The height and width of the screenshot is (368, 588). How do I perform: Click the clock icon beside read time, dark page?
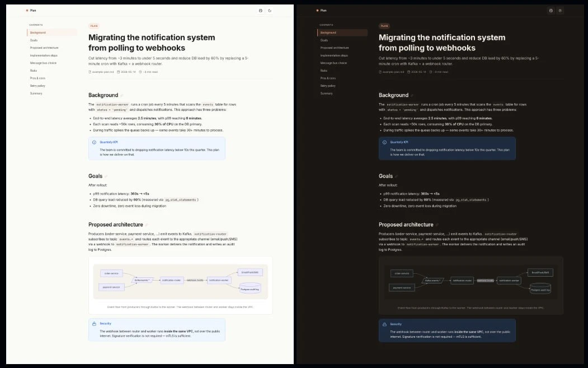[x=430, y=72]
